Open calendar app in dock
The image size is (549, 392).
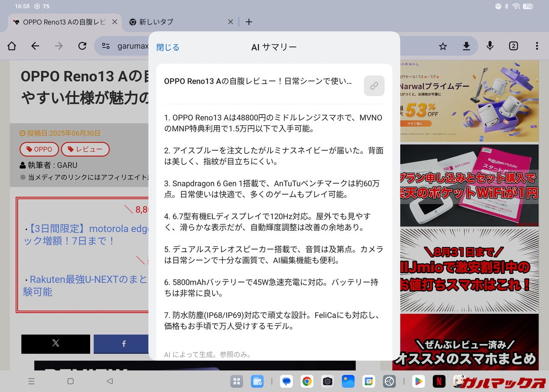tap(368, 381)
